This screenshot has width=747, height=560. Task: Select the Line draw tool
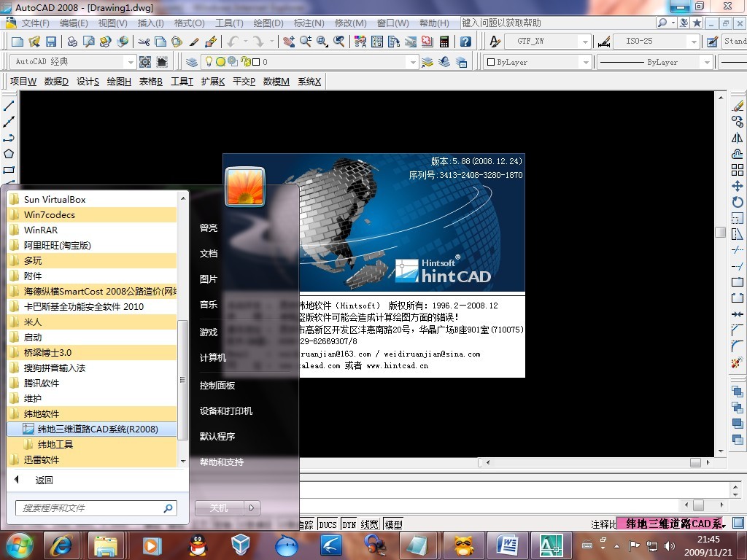click(x=9, y=105)
